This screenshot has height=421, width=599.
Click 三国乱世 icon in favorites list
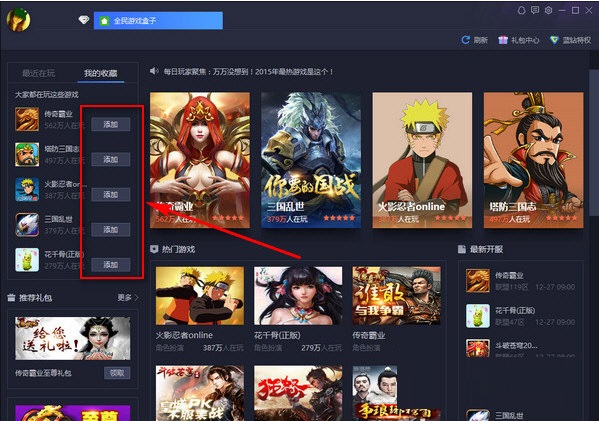click(27, 225)
